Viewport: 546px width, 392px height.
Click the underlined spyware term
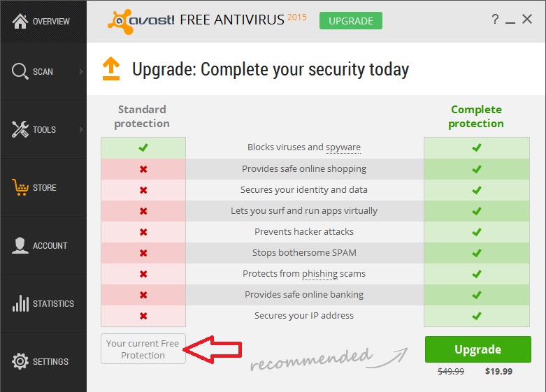pyautogui.click(x=343, y=147)
